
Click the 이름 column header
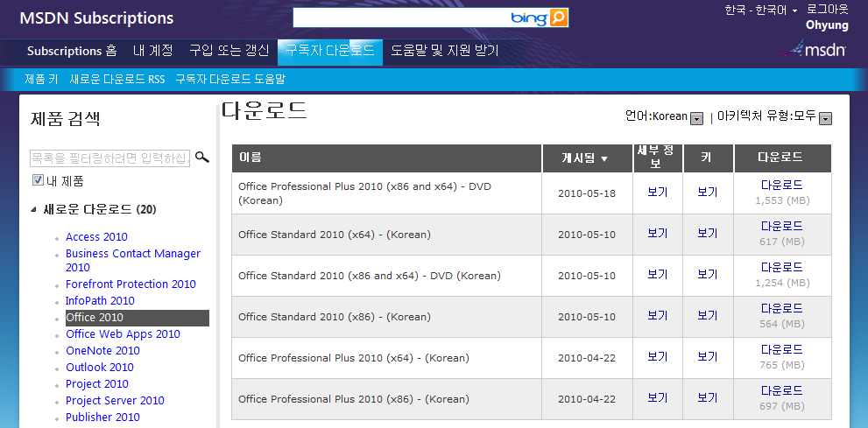[x=386, y=158]
